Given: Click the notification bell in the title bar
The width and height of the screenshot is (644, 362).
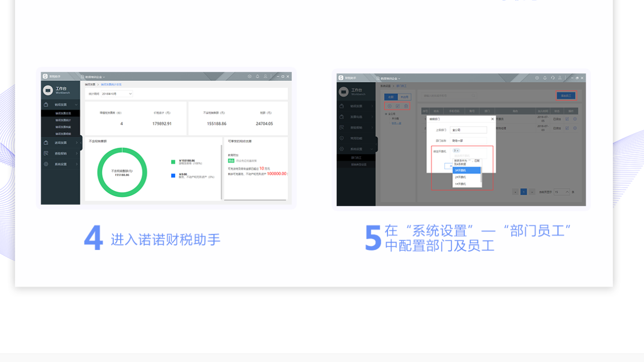Looking at the screenshot, I should click(x=544, y=78).
